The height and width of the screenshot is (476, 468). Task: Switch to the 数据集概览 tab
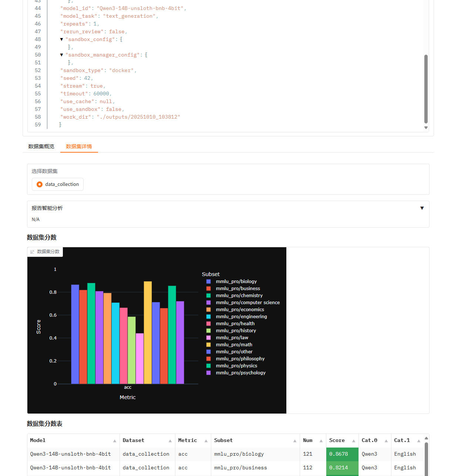(41, 146)
